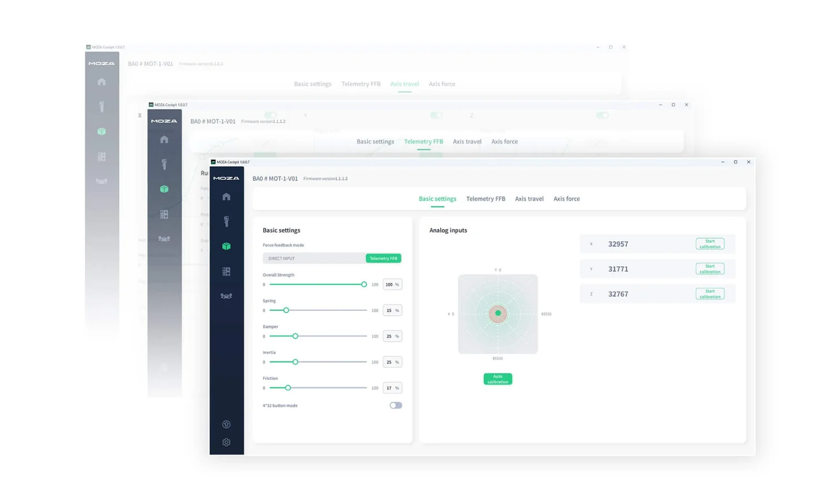Start calibration for the Z axis
The width and height of the screenshot is (817, 504).
coord(710,294)
